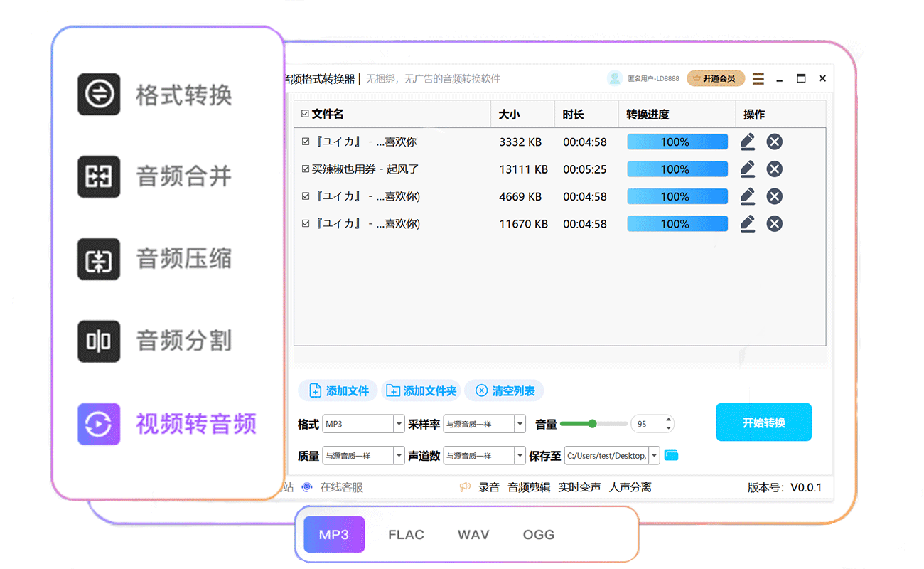Select the WAV format tab
The height and width of the screenshot is (569, 924).
tap(473, 535)
